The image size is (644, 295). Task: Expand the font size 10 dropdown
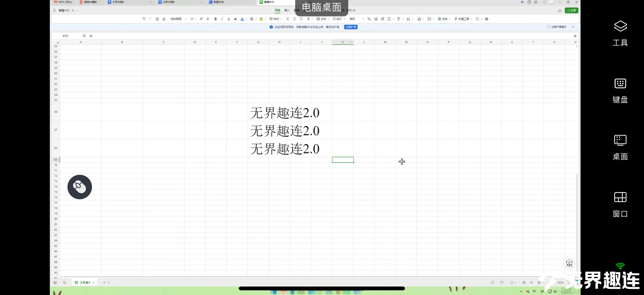point(193,19)
